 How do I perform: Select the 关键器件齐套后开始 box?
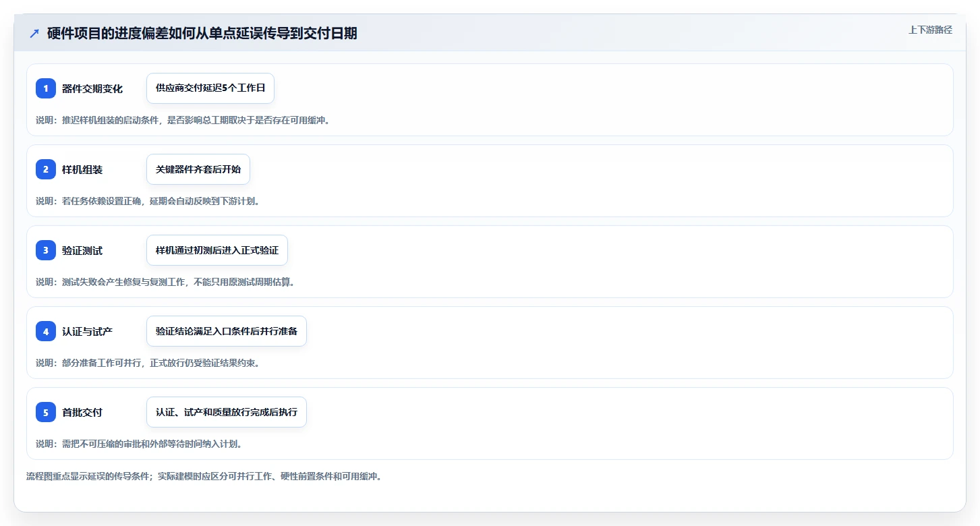click(x=198, y=169)
